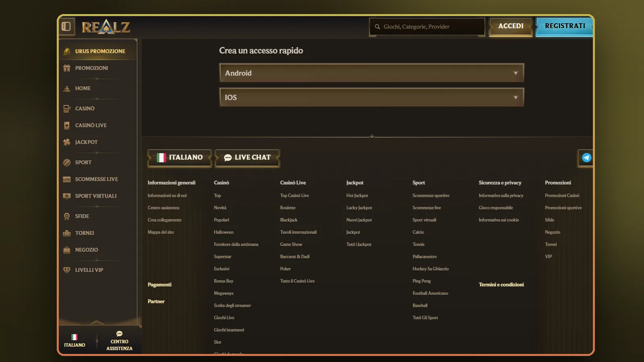Click the Casinò Live card icon

[67, 125]
